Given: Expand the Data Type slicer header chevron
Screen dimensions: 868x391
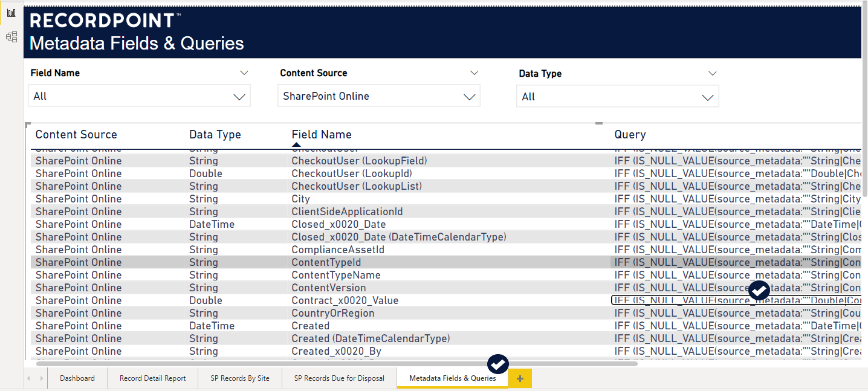Looking at the screenshot, I should [713, 74].
